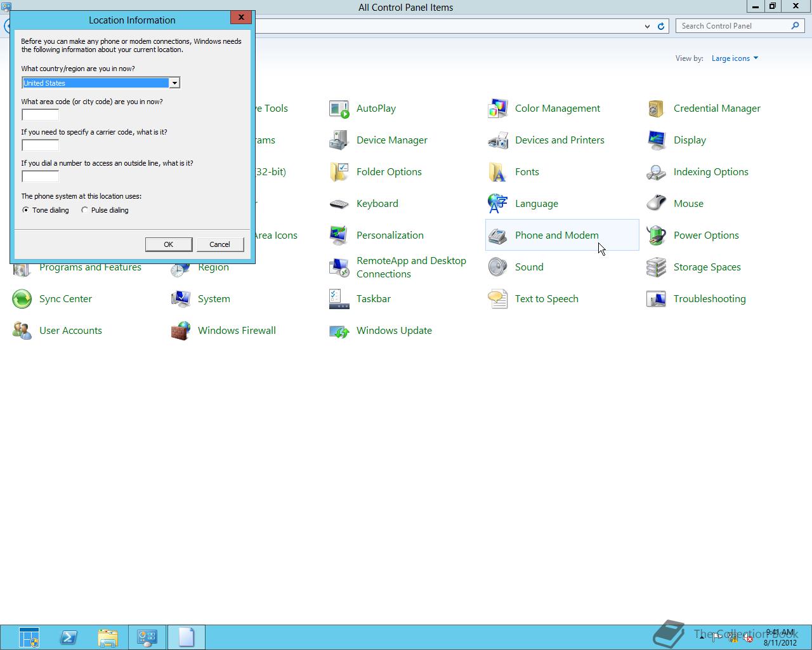Open the User Accounts icon
Viewport: 812px width, 650px height.
(22, 331)
